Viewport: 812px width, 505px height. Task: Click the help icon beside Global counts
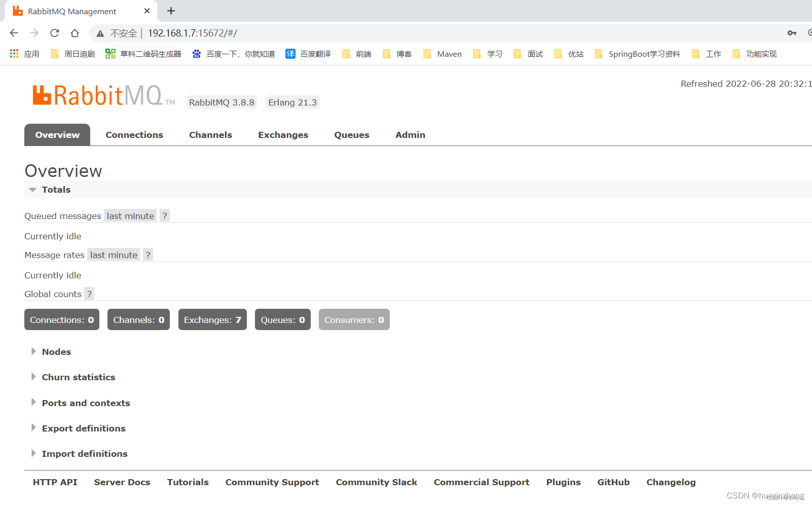89,294
